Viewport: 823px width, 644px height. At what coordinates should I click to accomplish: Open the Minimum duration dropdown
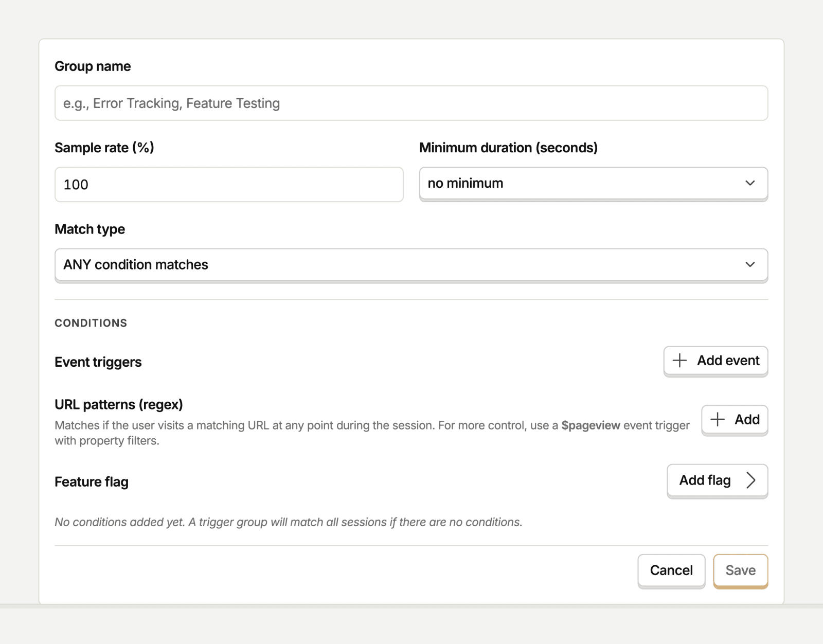(593, 183)
